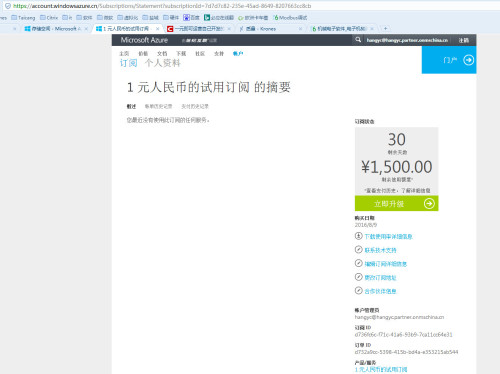The image size is (500, 374).
Task: Open 价格 in the Azure navigation menu
Action: (143, 54)
